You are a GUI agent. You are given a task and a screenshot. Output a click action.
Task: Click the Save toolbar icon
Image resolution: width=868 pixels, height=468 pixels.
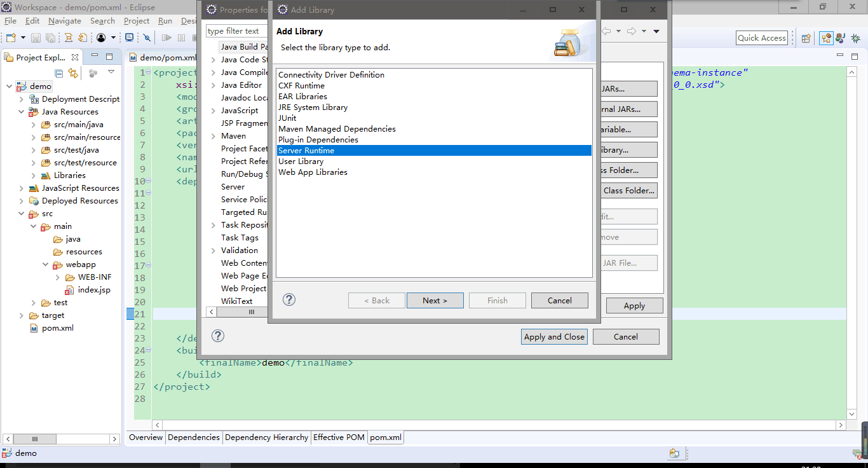(x=36, y=38)
